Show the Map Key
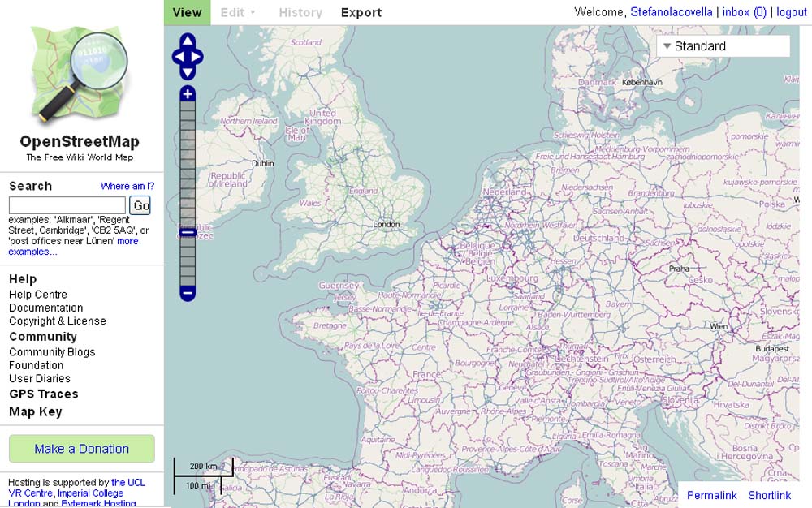This screenshot has height=508, width=812. (35, 412)
